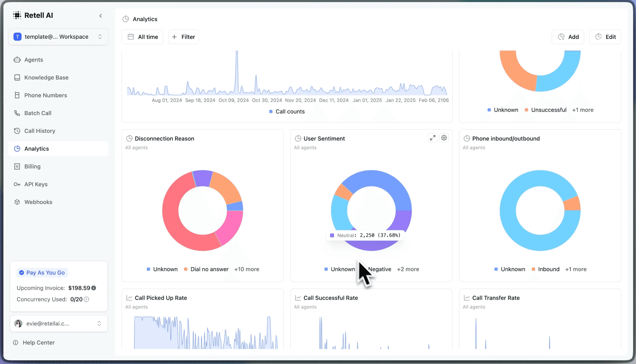Open the API Keys page
Viewport: 636px width, 364px height.
tap(36, 184)
